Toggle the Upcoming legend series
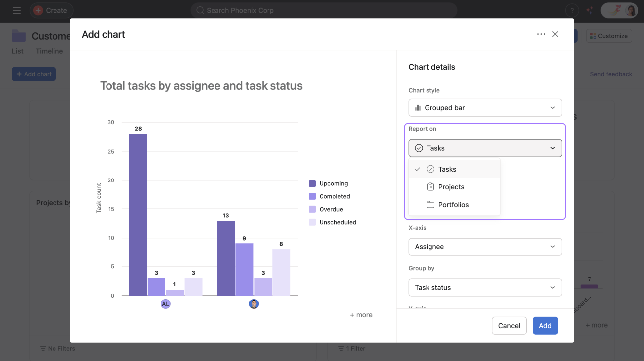Screen dimensions: 644x361 333,183
